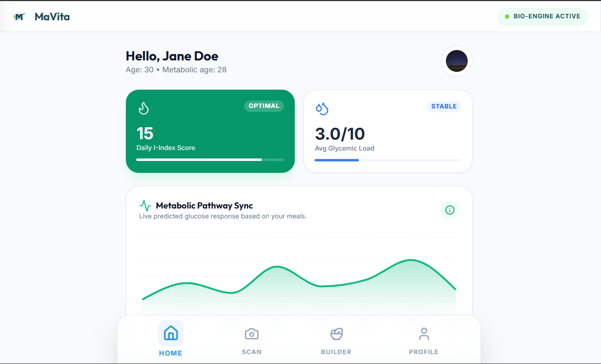The width and height of the screenshot is (601, 364).
Task: Click the Daily I-Index Score label
Action: 166,148
